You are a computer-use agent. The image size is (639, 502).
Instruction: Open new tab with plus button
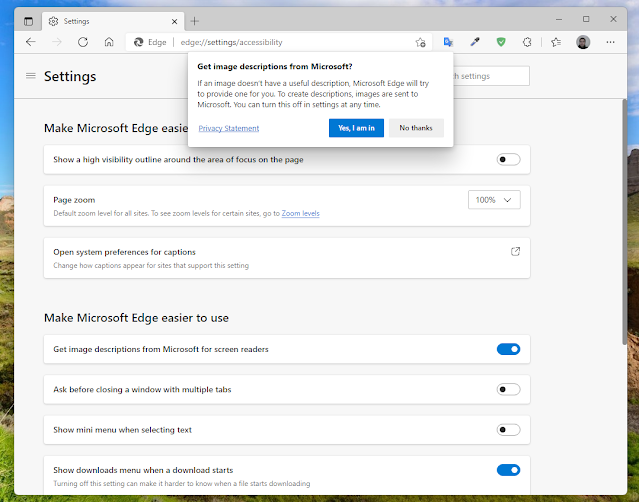click(195, 21)
